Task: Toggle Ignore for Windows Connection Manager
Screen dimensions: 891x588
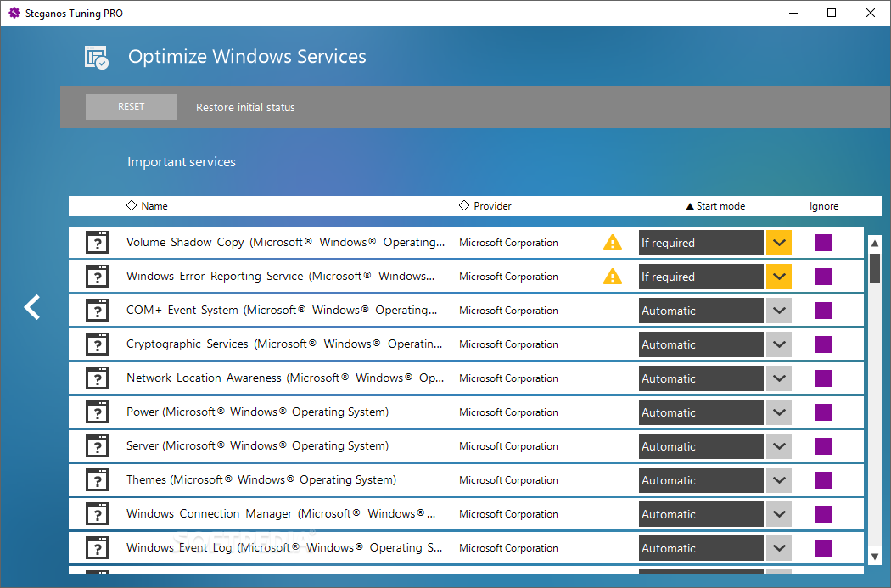Action: pos(824,514)
